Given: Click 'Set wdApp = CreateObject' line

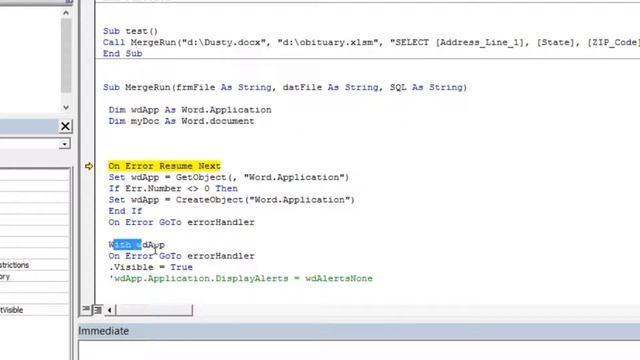Looking at the screenshot, I should click(231, 200).
